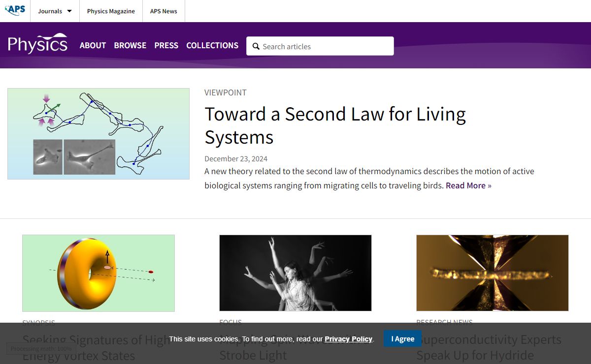Click the date December 23, 2024
The height and width of the screenshot is (364, 591).
tap(236, 158)
